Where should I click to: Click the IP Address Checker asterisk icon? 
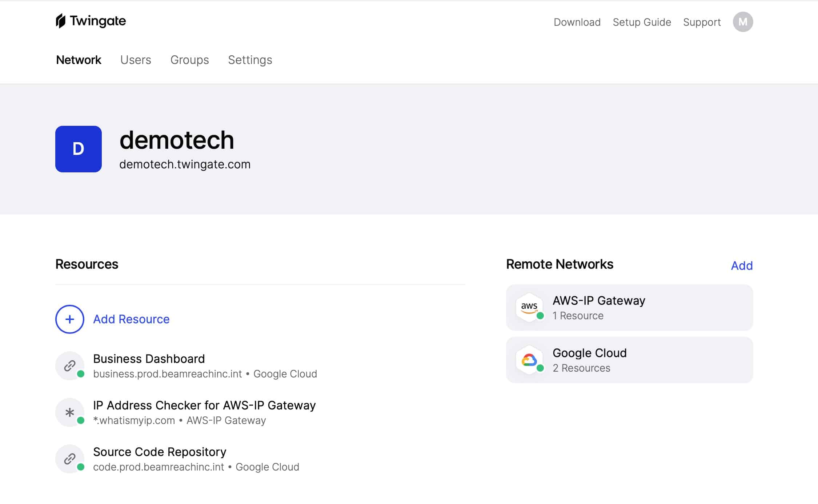pos(70,412)
